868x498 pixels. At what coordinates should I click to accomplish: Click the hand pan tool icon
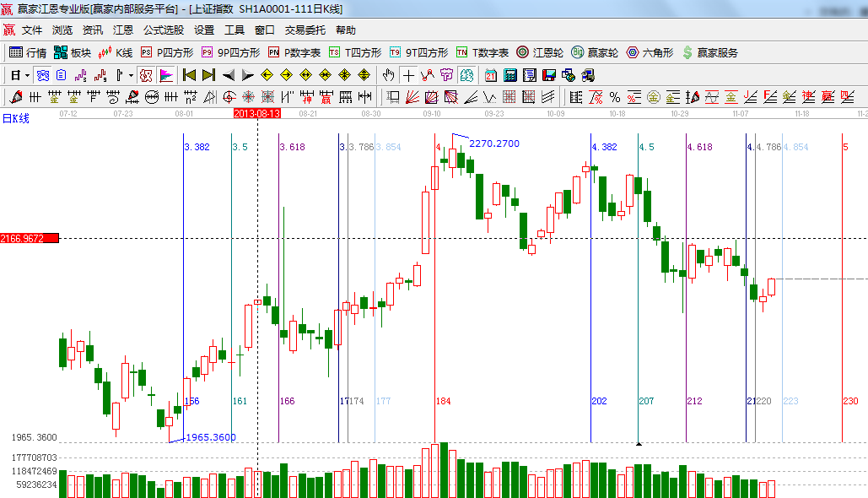(x=389, y=75)
